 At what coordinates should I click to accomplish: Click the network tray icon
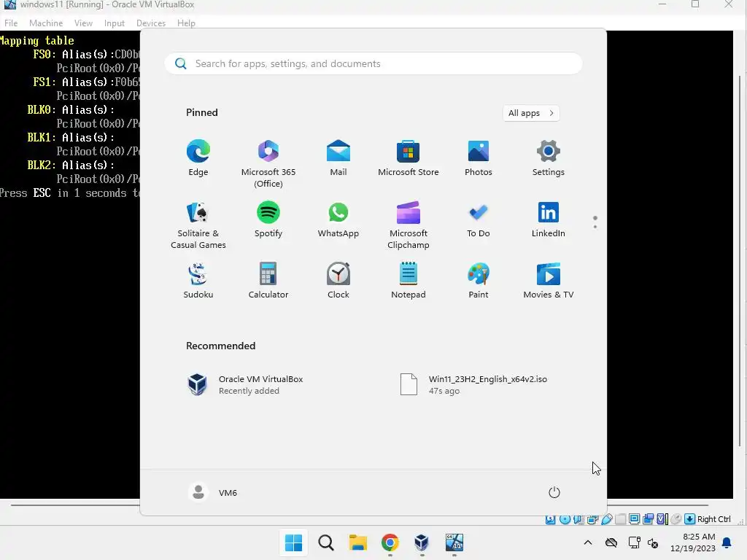tap(635, 542)
